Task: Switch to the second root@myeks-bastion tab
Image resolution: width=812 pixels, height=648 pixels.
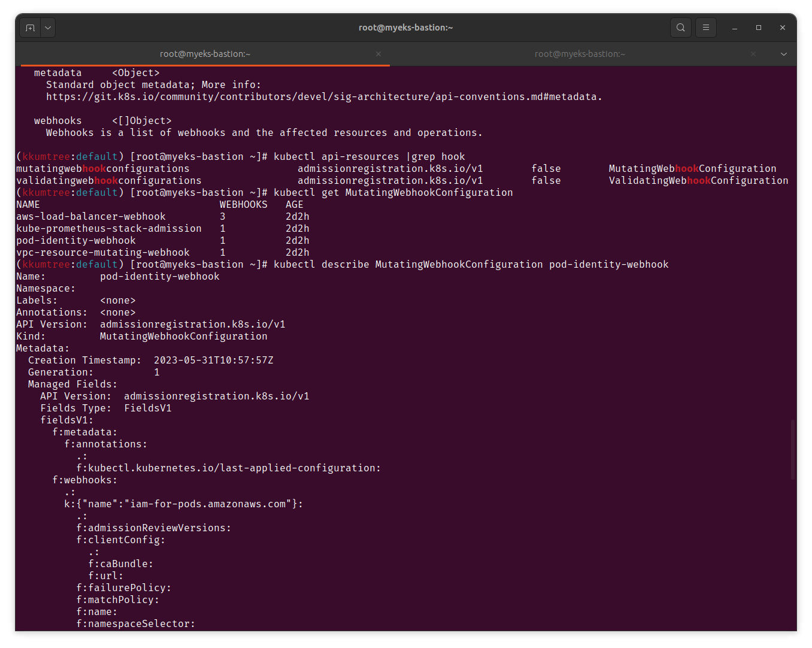Action: pyautogui.click(x=580, y=54)
